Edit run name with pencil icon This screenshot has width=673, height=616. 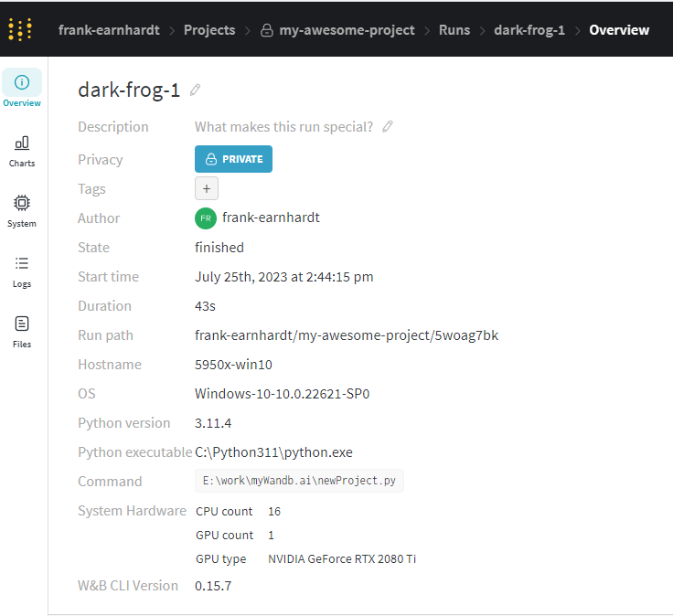coord(196,90)
